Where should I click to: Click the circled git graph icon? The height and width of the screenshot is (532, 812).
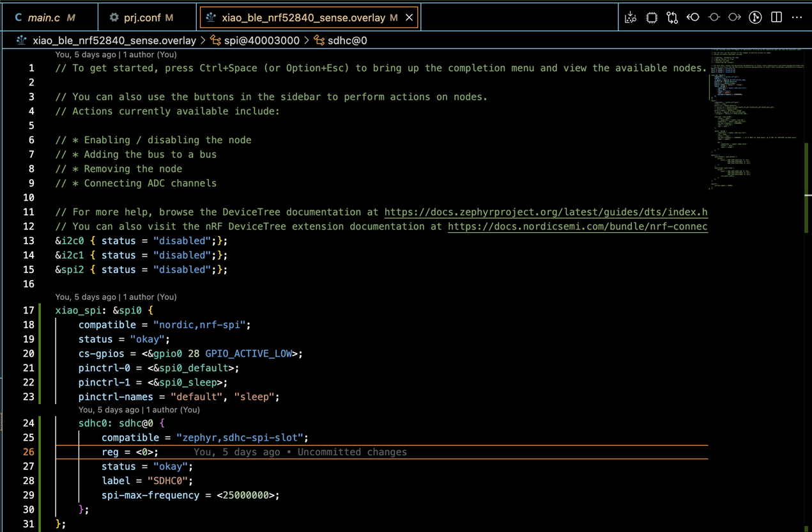point(756,17)
